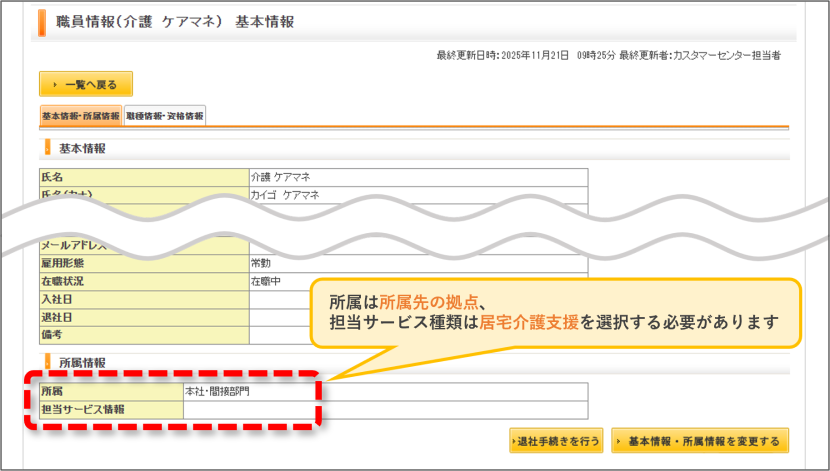The height and width of the screenshot is (471, 830).
Task: Click the 備考 label cell
Action: tap(144, 335)
